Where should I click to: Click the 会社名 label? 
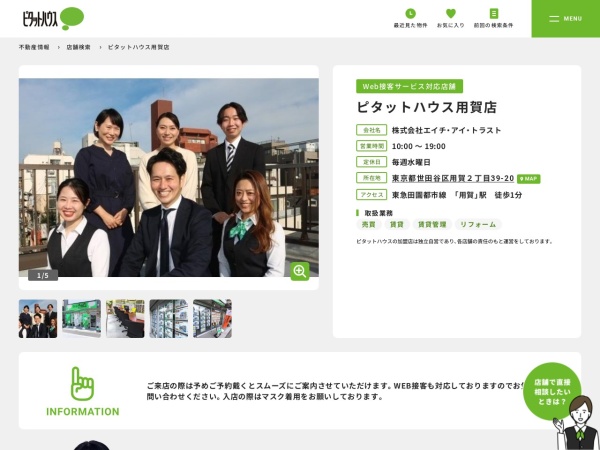[372, 130]
